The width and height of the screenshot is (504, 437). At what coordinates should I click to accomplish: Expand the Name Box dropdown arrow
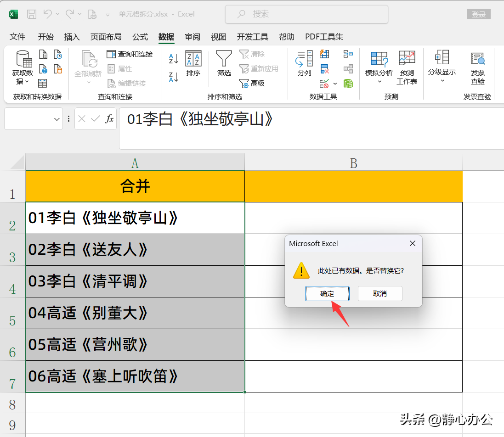(57, 119)
